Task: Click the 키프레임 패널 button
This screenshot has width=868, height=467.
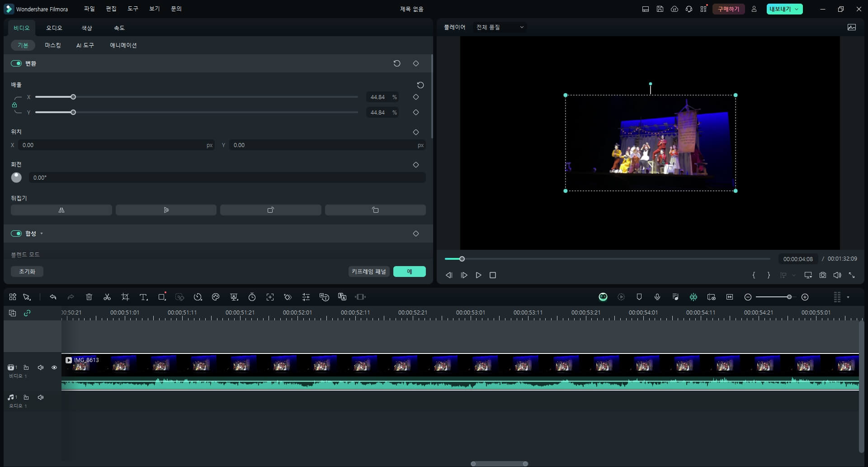Action: [369, 272]
